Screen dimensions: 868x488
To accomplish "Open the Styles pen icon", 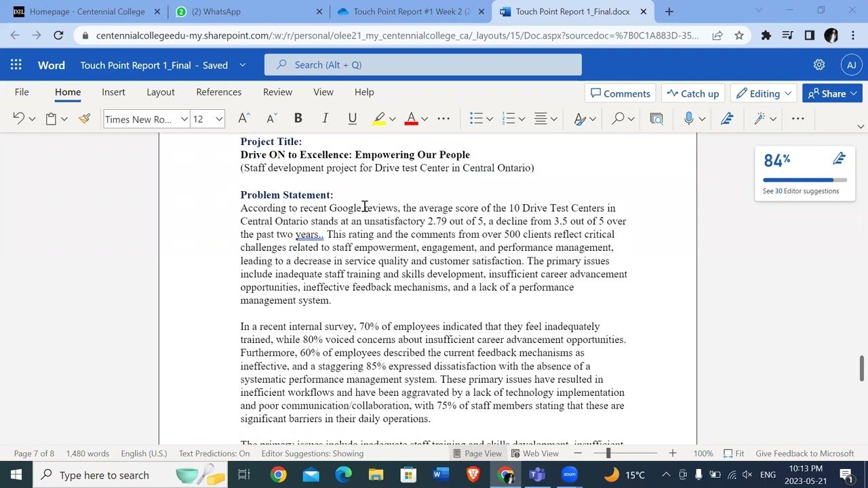I will pyautogui.click(x=580, y=119).
